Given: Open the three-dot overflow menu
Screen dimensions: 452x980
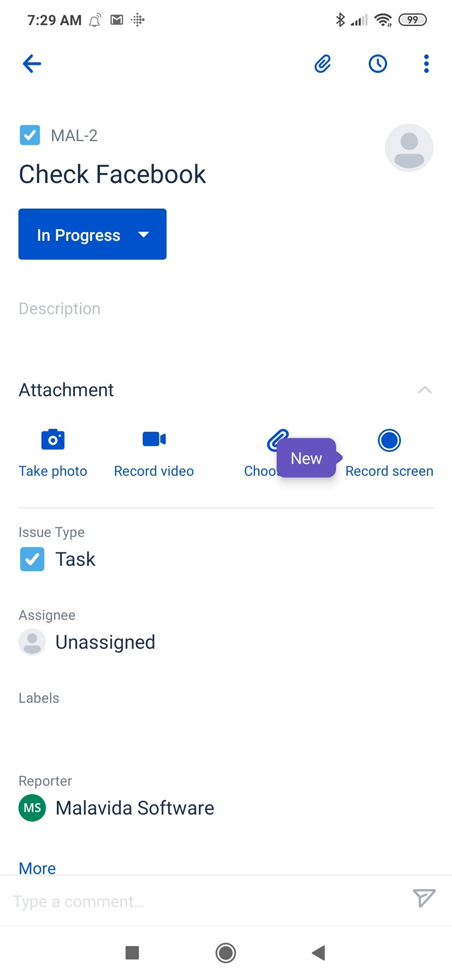Looking at the screenshot, I should point(426,64).
